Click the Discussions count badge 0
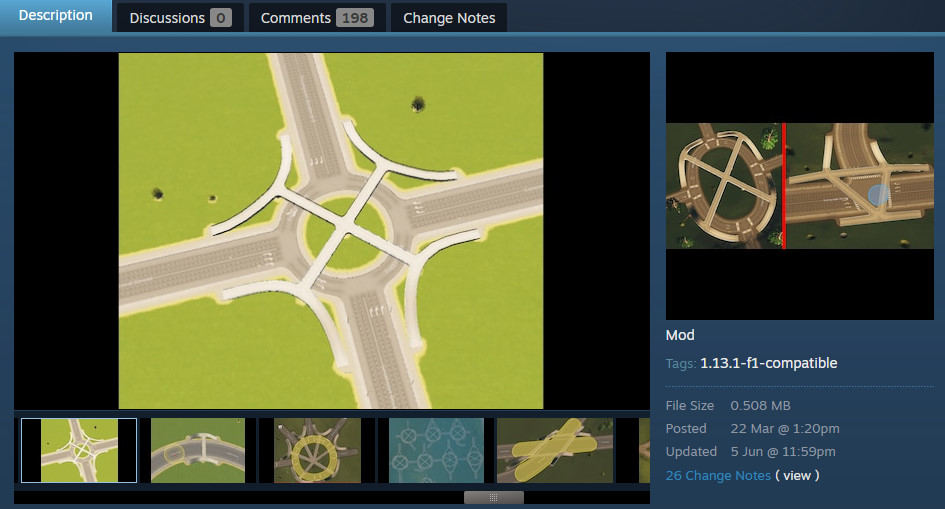Screen dimensions: 945x509 tap(221, 18)
